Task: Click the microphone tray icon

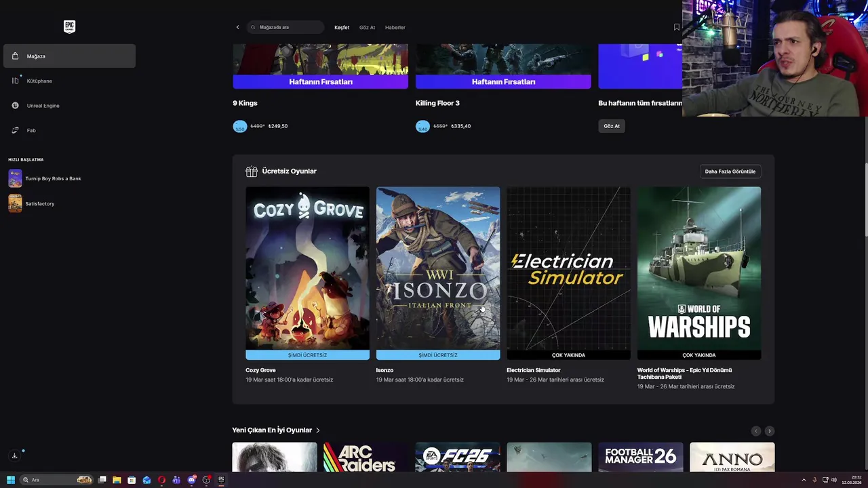Action: [x=814, y=480]
